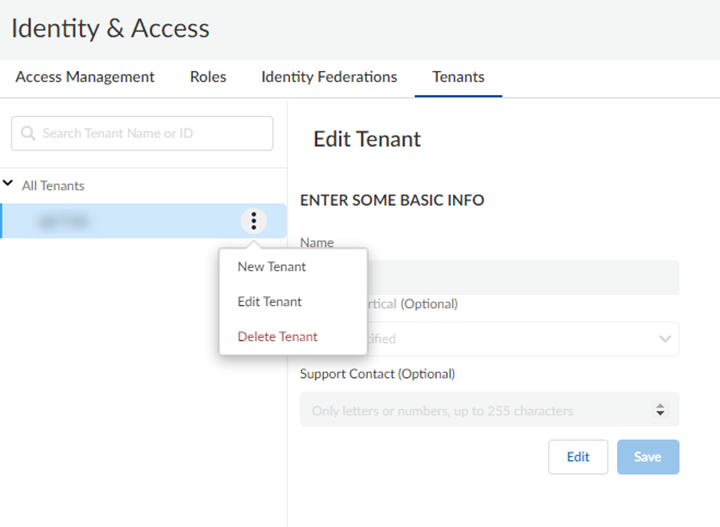720x527 pixels.
Task: Click the Support Contact up/down arrows
Action: [660, 410]
